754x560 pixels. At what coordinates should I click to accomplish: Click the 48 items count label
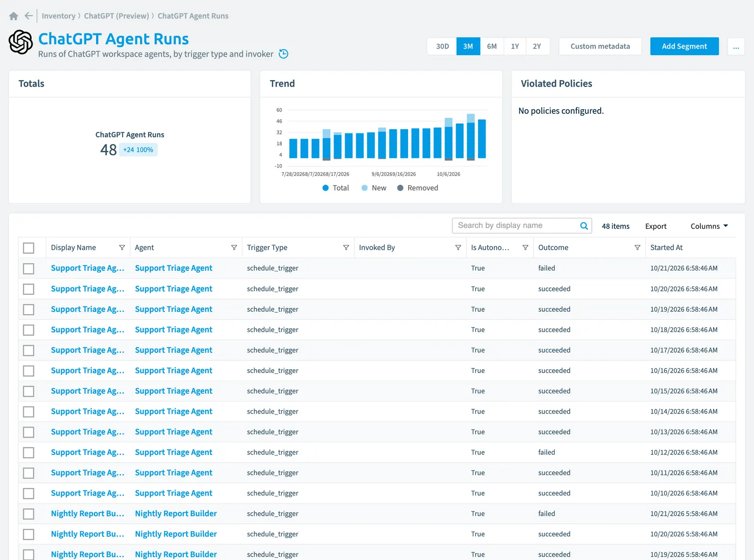coord(615,226)
